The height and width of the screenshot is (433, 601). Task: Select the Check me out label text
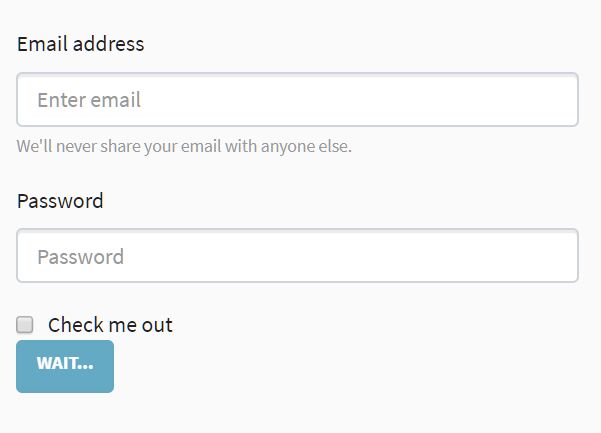tap(110, 325)
